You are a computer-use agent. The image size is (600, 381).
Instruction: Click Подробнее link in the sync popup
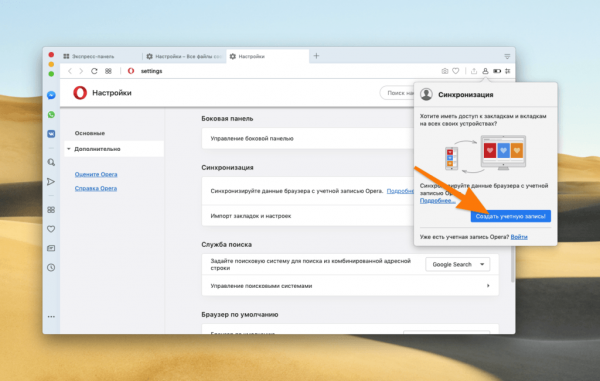[437, 201]
